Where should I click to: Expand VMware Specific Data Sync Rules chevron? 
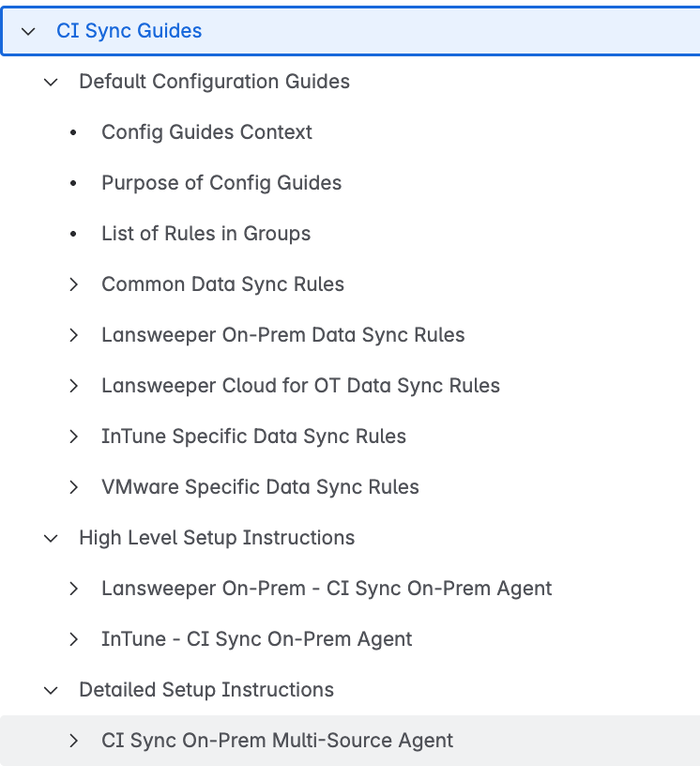[74, 487]
